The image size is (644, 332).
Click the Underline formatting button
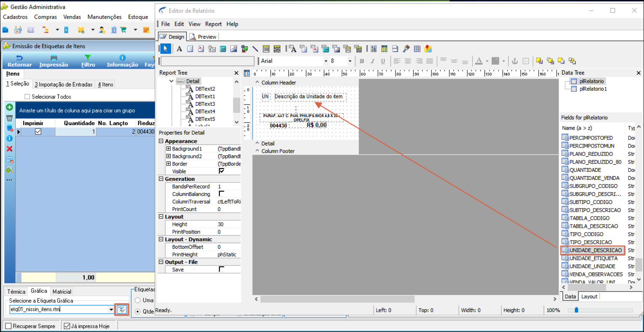383,61
